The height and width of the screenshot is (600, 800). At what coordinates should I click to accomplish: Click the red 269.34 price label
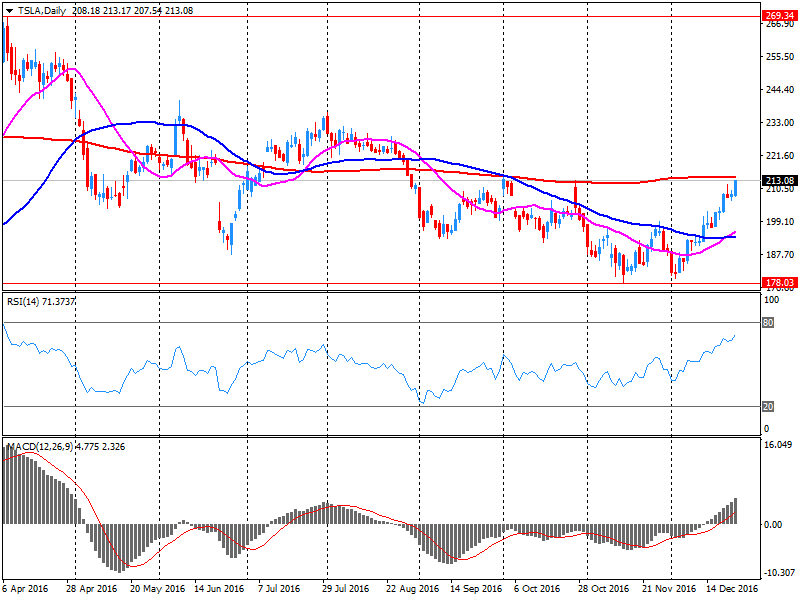[778, 17]
